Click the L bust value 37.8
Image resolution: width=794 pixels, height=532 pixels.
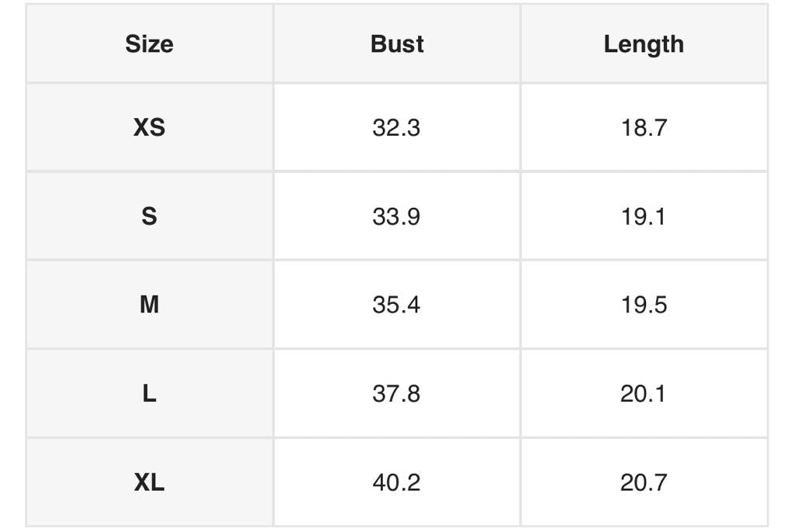coord(396,394)
